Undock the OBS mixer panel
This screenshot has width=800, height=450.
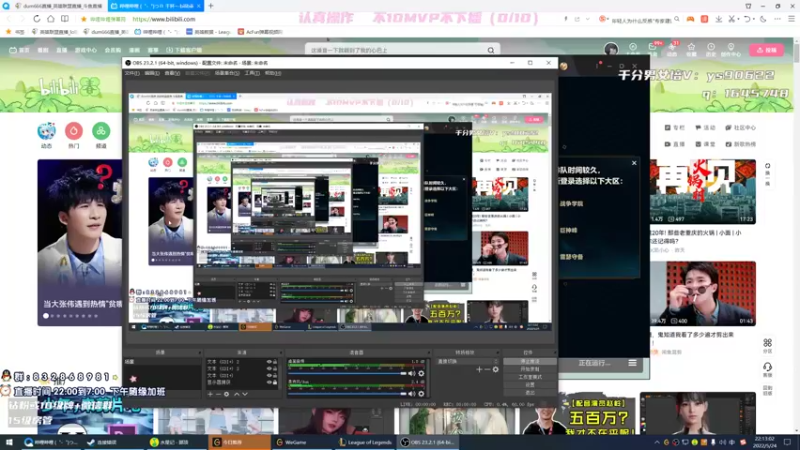[x=428, y=353]
